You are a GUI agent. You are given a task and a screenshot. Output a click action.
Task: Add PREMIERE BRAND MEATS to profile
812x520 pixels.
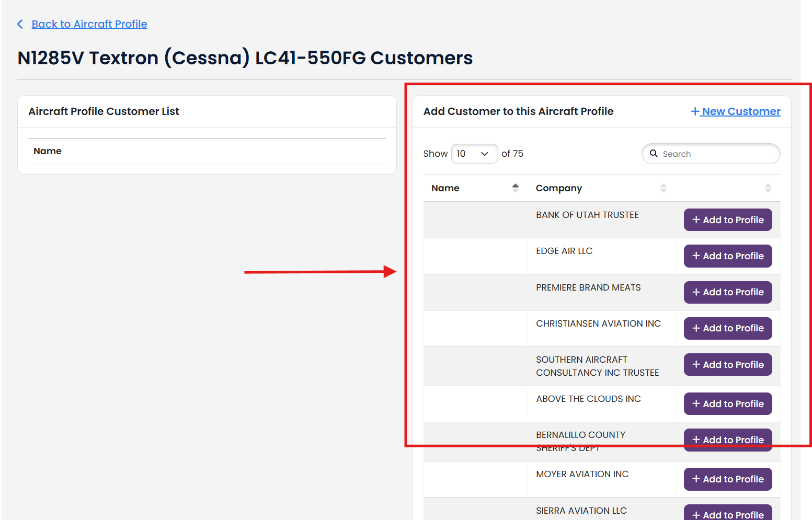727,292
